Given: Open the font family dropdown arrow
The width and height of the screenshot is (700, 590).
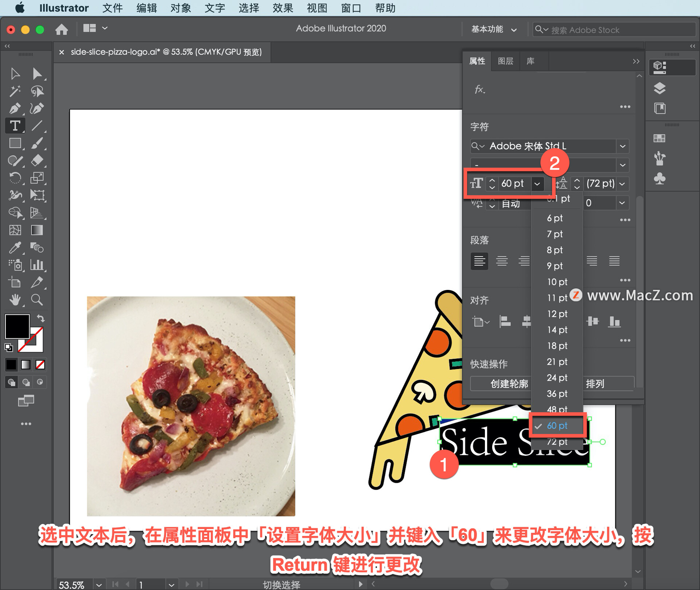Looking at the screenshot, I should (x=623, y=147).
